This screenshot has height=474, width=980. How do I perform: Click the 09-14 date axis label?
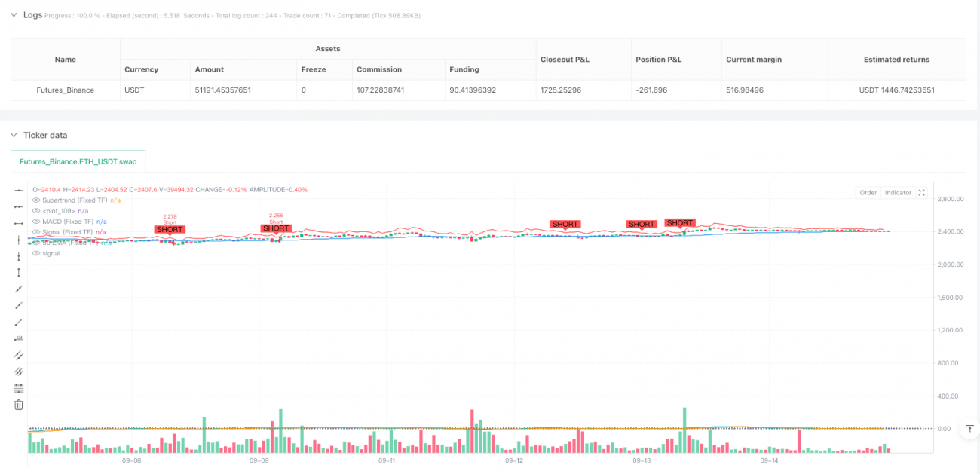769,460
